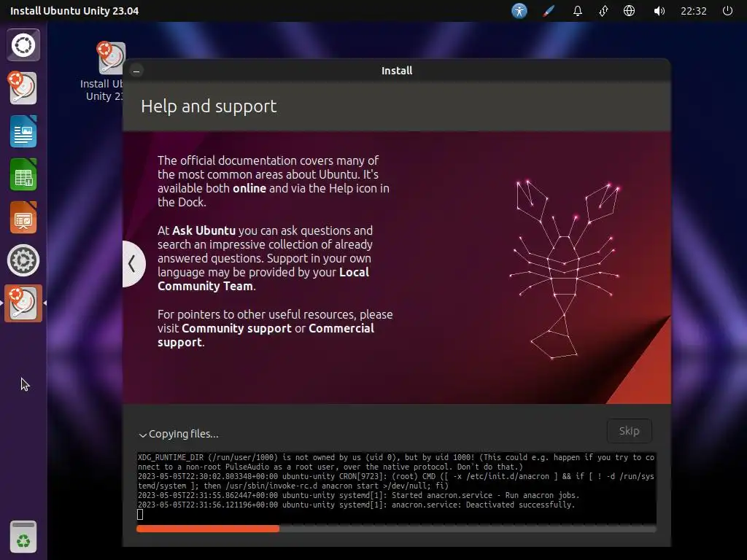This screenshot has width=747, height=560.
Task: Open the globe language indicator
Action: coord(630,10)
